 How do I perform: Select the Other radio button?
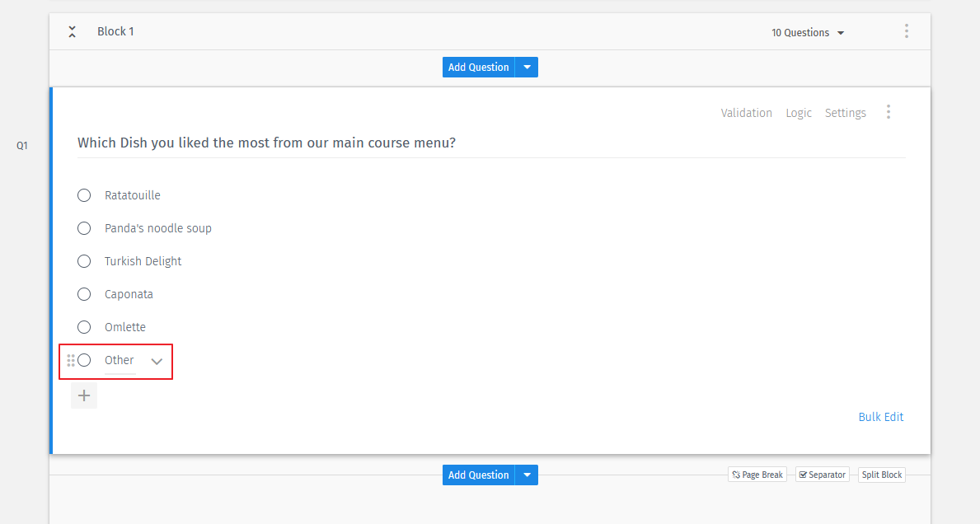(x=86, y=360)
